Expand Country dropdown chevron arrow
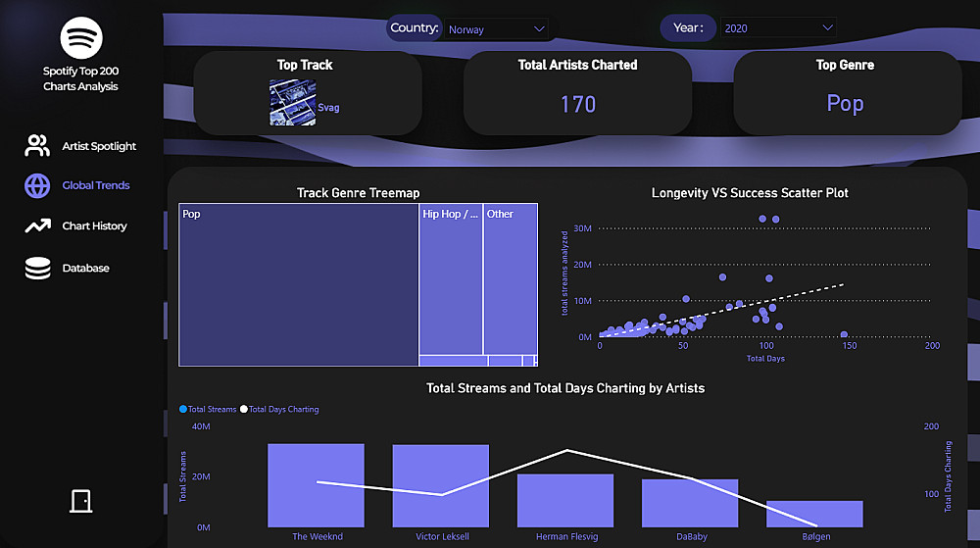Image resolution: width=980 pixels, height=548 pixels. click(539, 28)
